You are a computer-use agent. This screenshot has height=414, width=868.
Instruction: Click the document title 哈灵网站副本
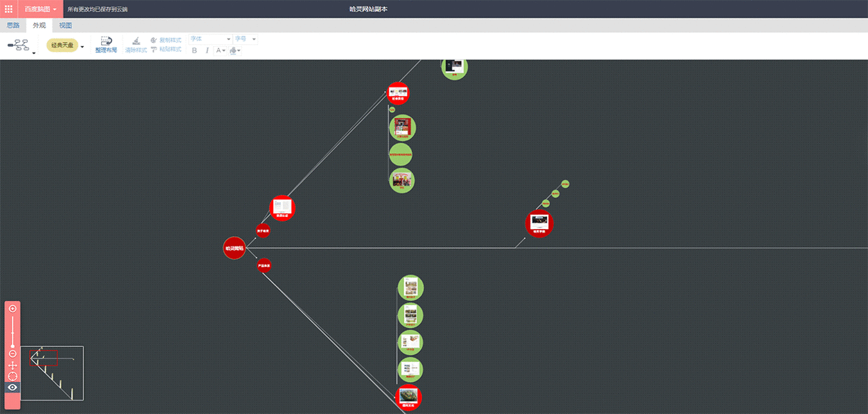[369, 9]
